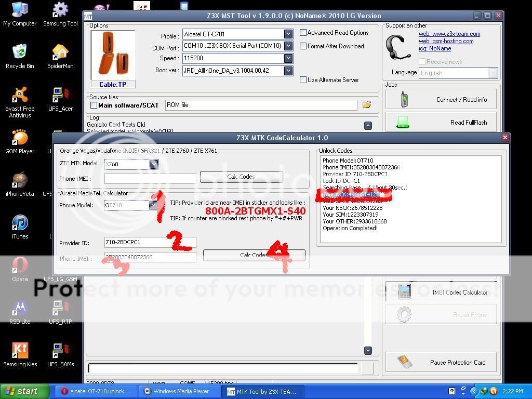Open iTunes desktop icon
Viewport: 532px width, 399px height.
pos(20,223)
